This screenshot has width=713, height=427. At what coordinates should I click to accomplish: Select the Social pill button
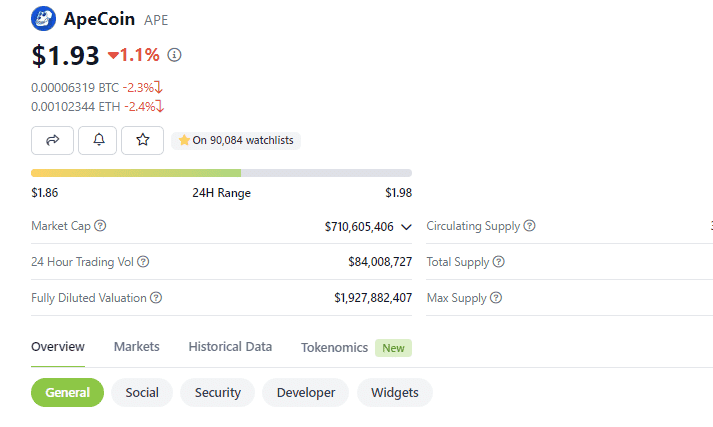click(x=142, y=392)
